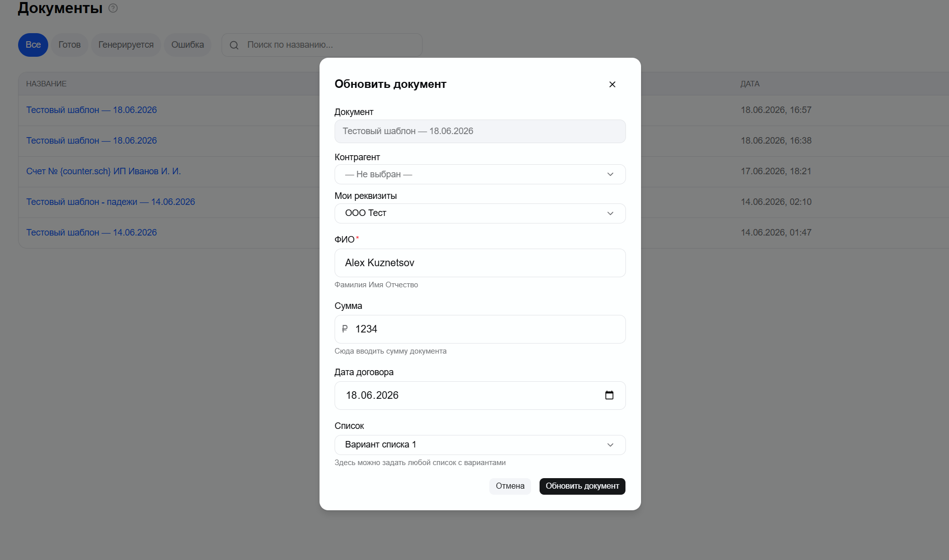Viewport: 949px width, 560px height.
Task: Close the Обновить документ dialog via X
Action: 612,84
